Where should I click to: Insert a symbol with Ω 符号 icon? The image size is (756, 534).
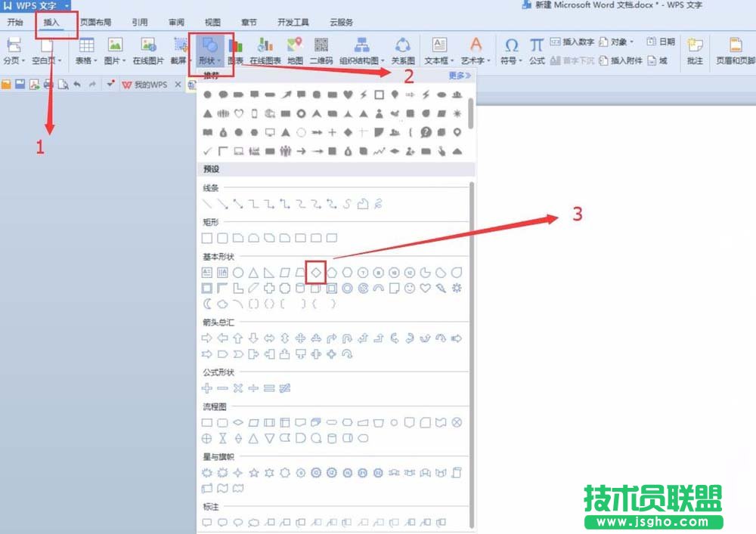point(510,45)
